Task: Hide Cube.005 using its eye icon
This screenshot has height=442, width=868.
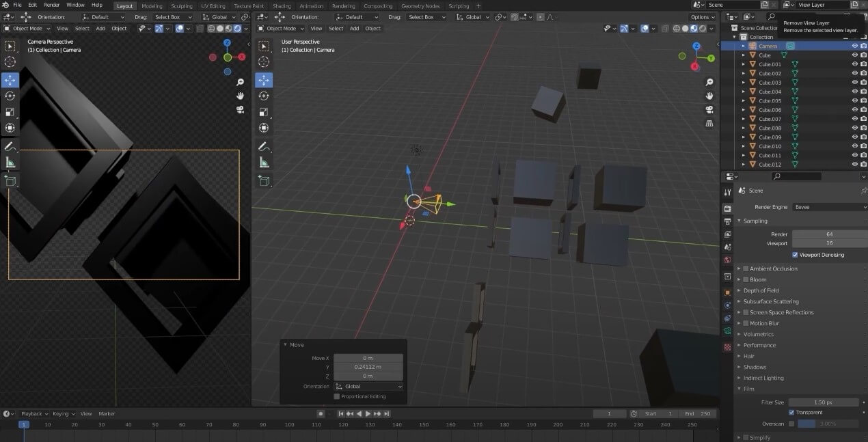Action: click(x=854, y=100)
